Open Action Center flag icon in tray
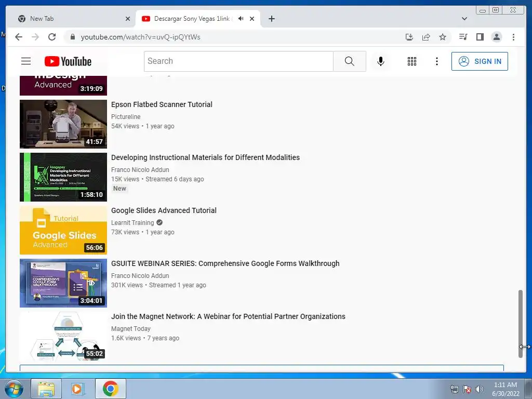Screen dimensions: 532x399 (x=467, y=389)
